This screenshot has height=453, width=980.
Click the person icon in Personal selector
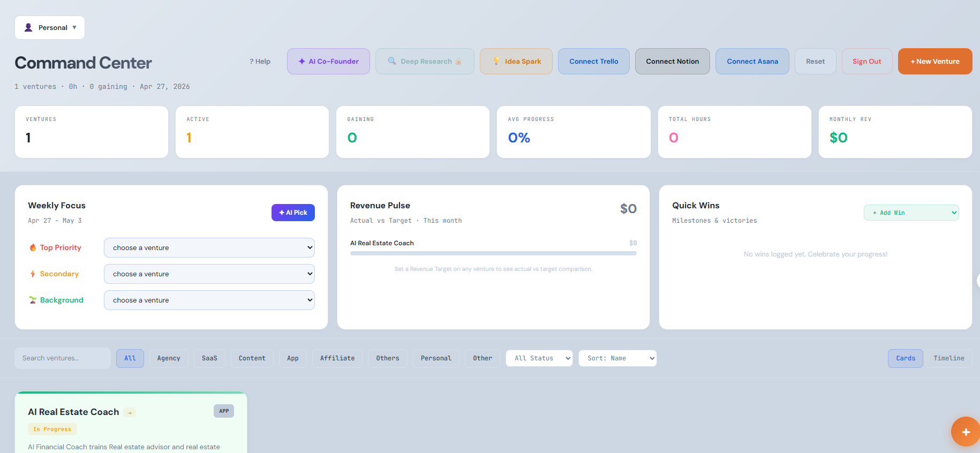pyautogui.click(x=28, y=27)
